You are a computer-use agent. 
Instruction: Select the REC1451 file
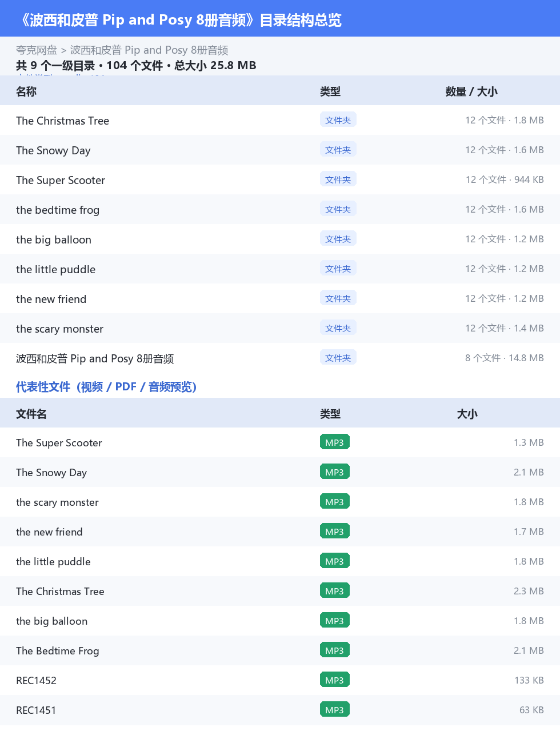click(280, 710)
